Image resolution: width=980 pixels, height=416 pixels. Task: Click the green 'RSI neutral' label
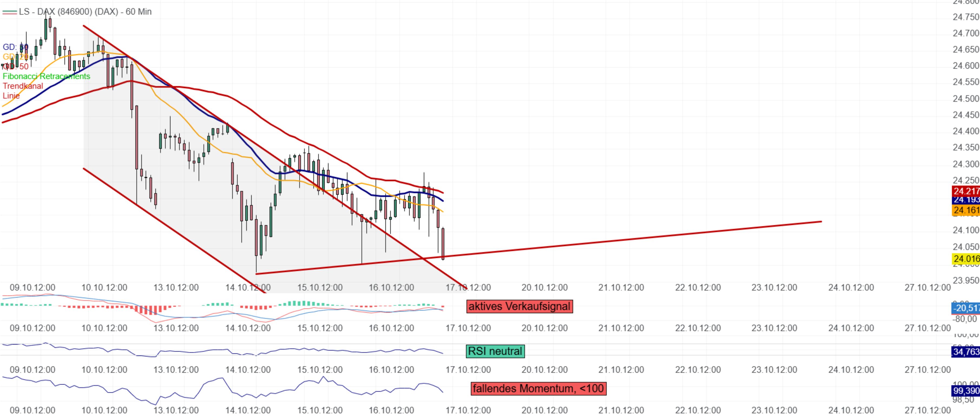coord(495,351)
